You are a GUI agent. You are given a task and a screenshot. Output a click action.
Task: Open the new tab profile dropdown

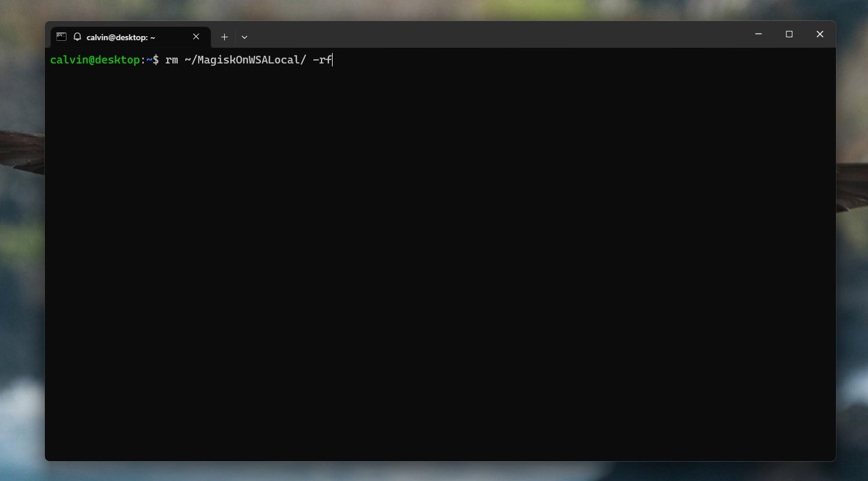(x=245, y=37)
